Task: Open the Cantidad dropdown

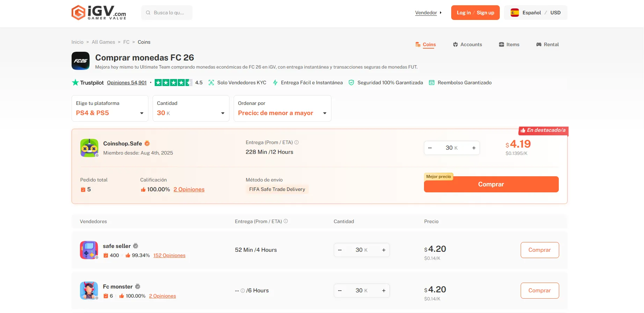Action: click(x=191, y=108)
